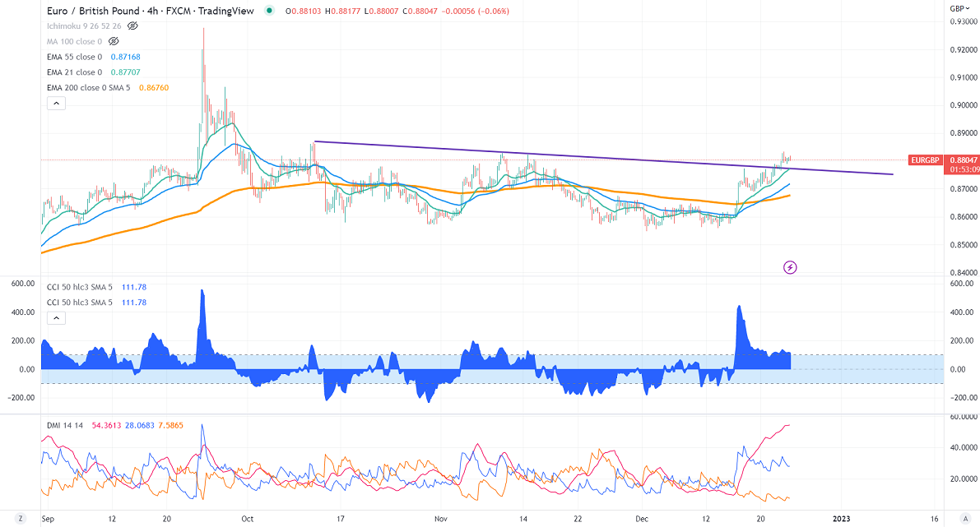Screen dimensions: 980x527
Task: Click the 0.84000 price scale label
Action: click(x=963, y=273)
